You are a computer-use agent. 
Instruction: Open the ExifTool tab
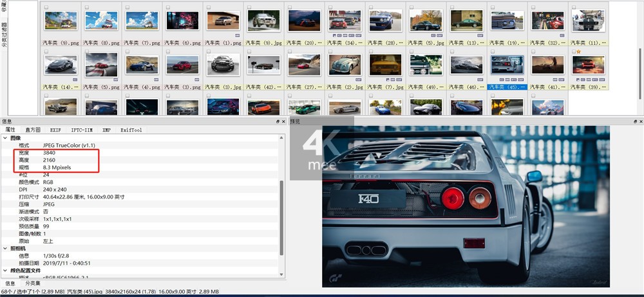131,129
